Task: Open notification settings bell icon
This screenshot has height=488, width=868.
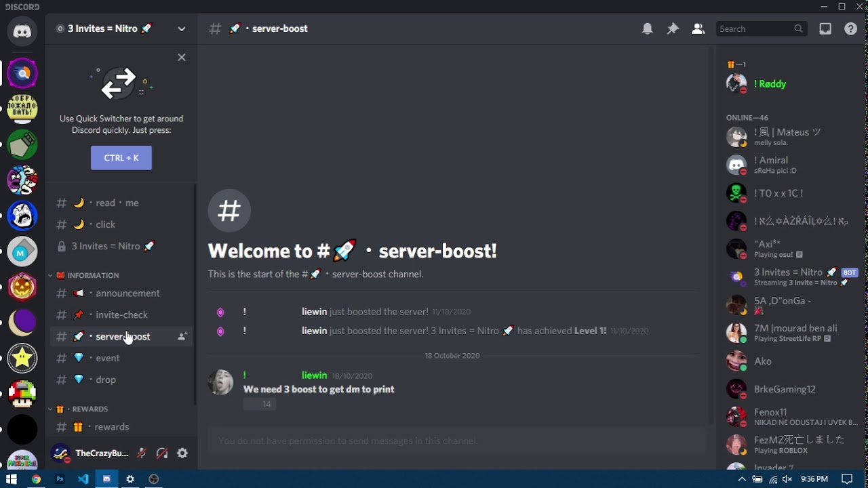Action: click(648, 28)
